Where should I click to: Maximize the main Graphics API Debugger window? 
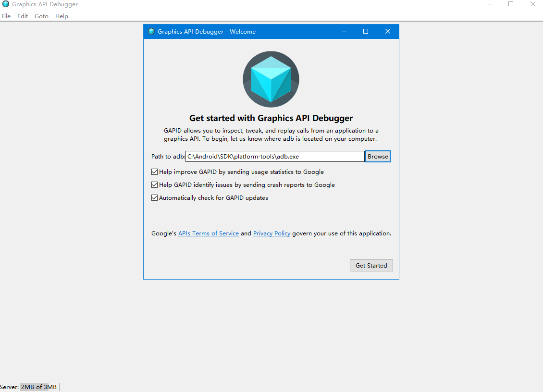(x=511, y=4)
